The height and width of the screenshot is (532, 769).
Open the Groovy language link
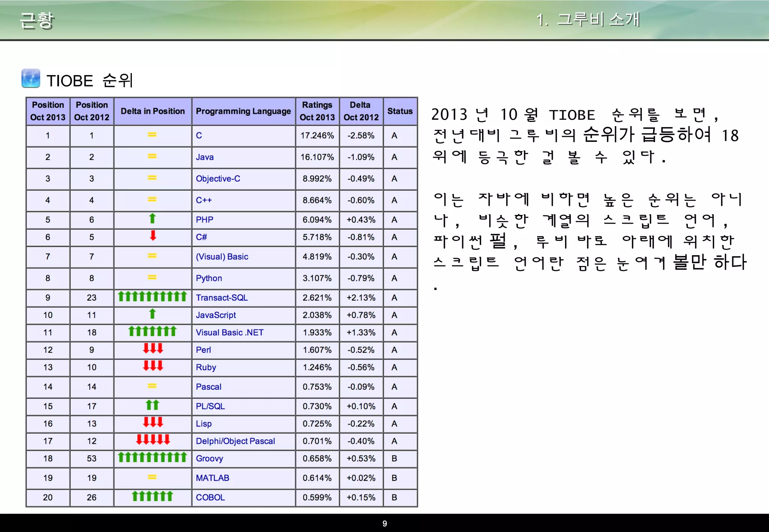click(210, 458)
